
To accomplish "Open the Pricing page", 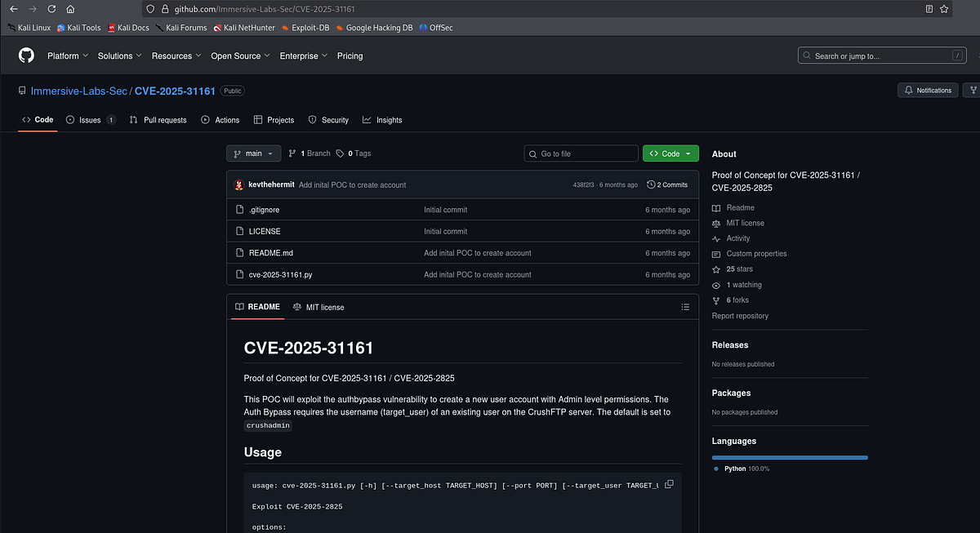I will pyautogui.click(x=350, y=56).
